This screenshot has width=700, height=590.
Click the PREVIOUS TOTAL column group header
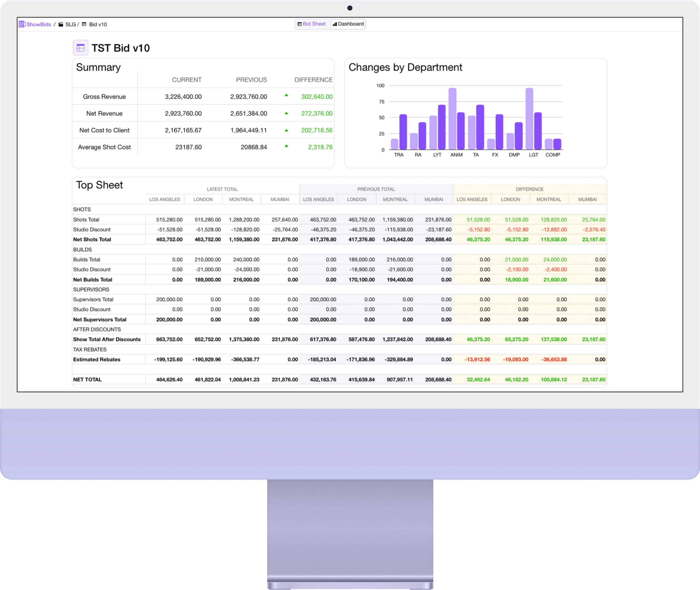pyautogui.click(x=376, y=189)
